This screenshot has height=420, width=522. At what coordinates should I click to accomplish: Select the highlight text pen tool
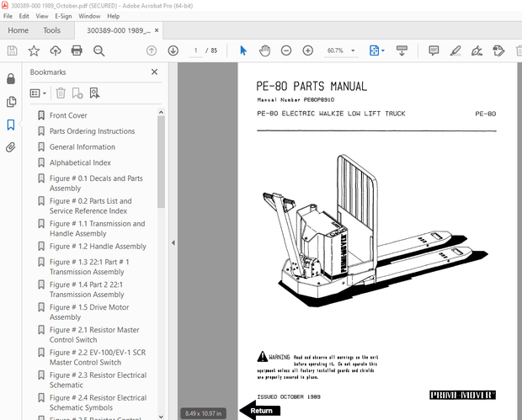tap(455, 51)
